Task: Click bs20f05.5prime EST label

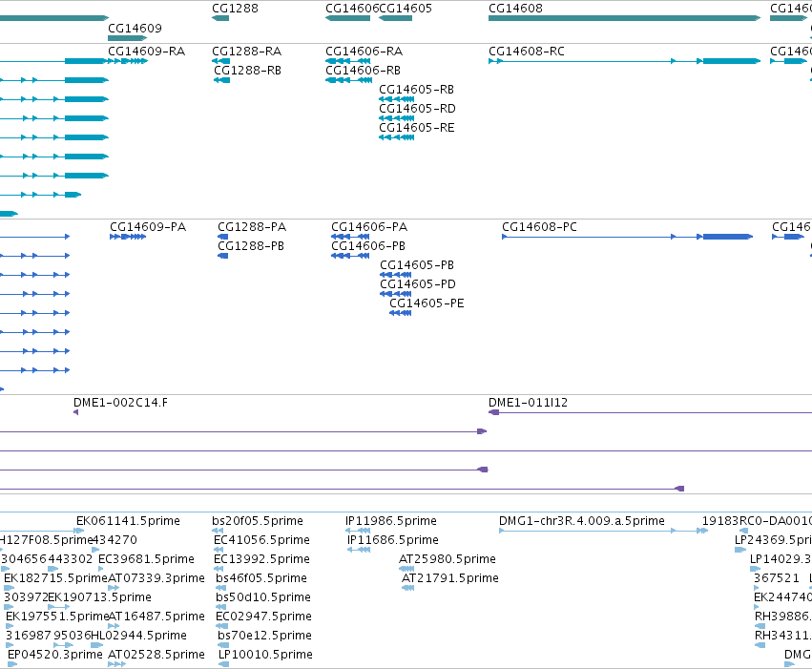Action: 258,520
